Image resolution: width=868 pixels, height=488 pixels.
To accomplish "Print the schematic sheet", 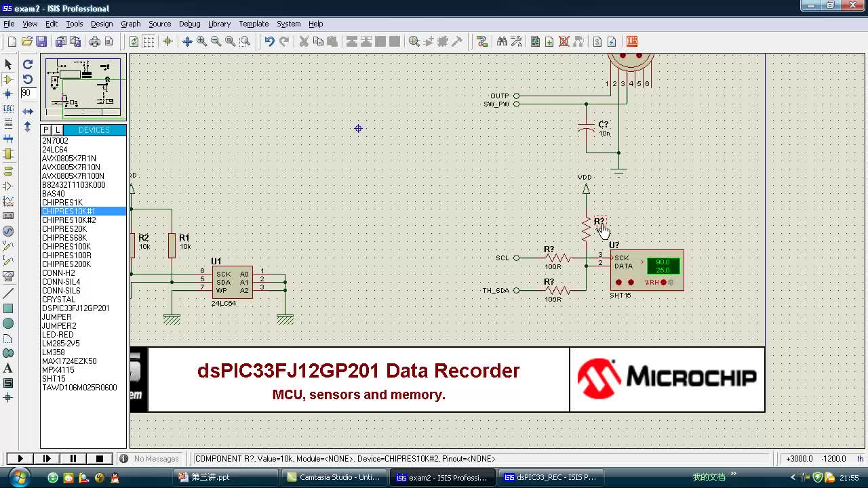I will (x=95, y=41).
